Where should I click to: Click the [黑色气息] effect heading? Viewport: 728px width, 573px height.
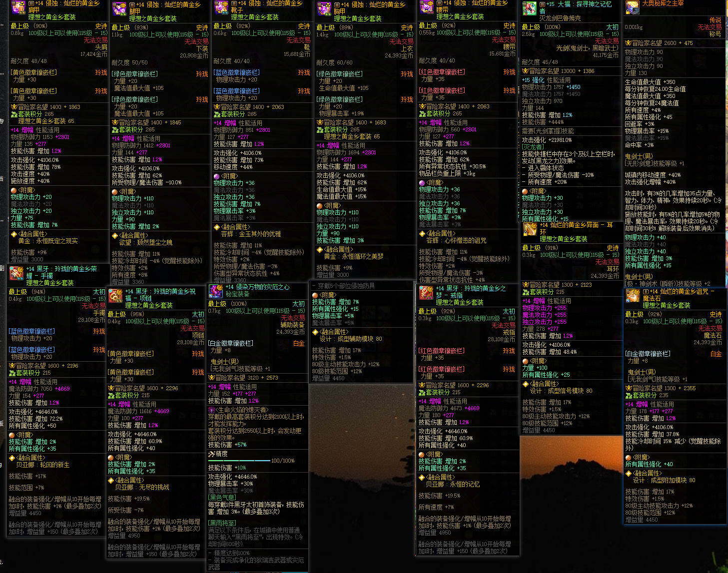pos(222,498)
